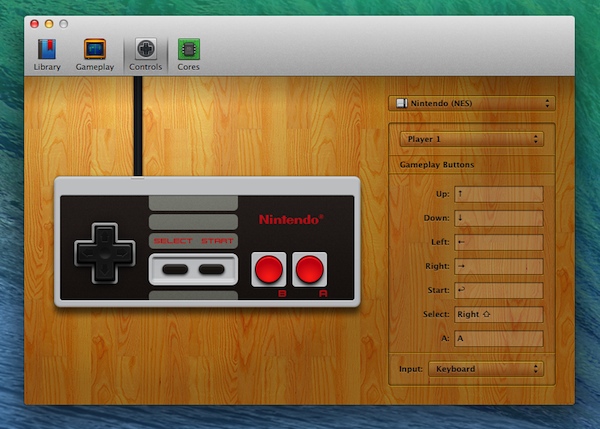Click the D-pad left arrow on the controller
Viewport: 600px width, 429px height.
pyautogui.click(x=87, y=253)
